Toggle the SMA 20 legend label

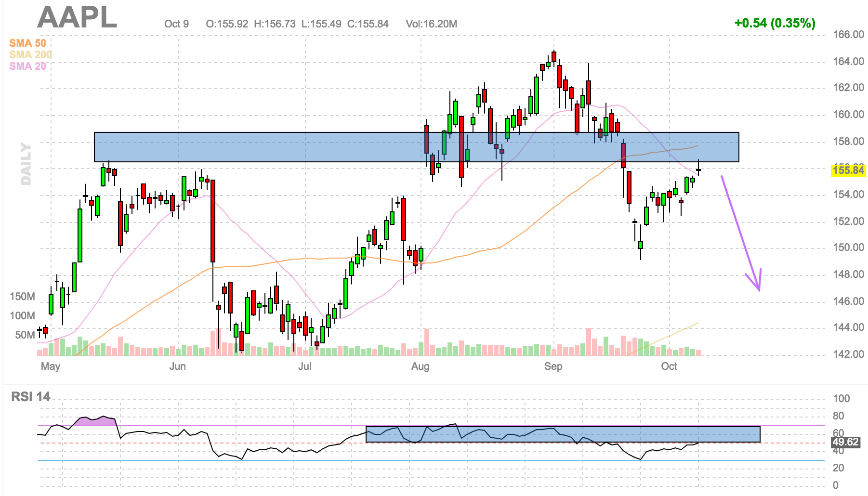(27, 66)
